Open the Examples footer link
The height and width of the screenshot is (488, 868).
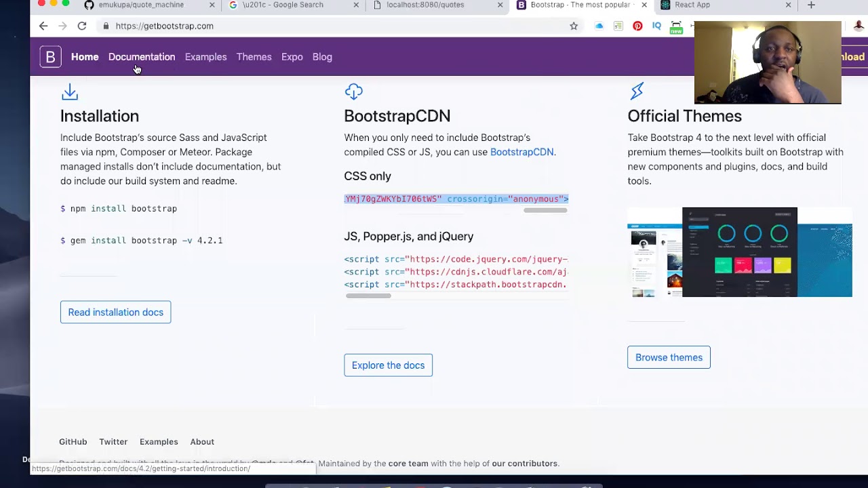[159, 442]
